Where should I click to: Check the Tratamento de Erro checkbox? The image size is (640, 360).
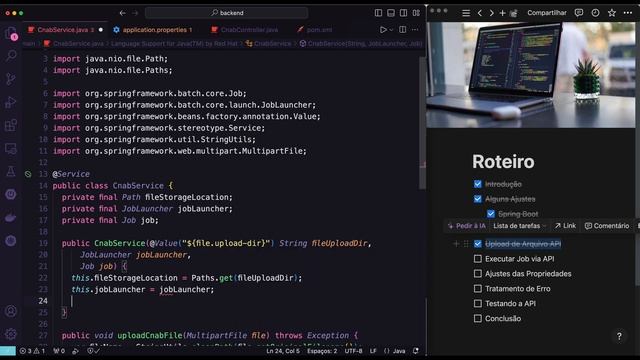(x=478, y=289)
